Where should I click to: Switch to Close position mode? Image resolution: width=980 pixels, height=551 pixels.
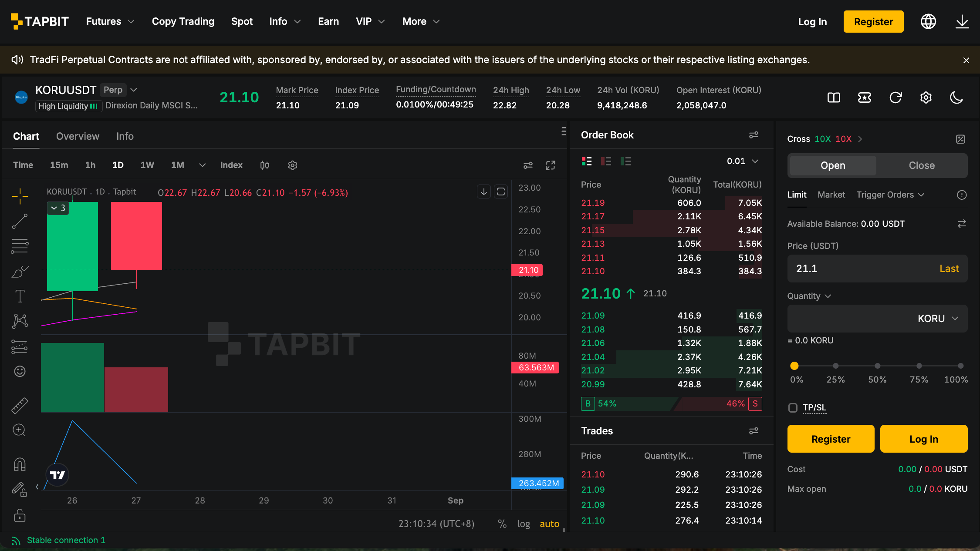coord(922,165)
